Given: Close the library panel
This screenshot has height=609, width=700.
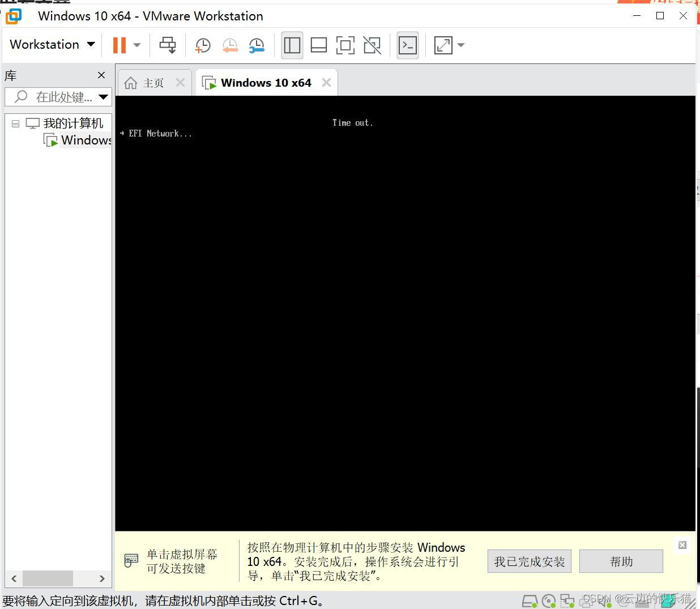Looking at the screenshot, I should point(101,75).
